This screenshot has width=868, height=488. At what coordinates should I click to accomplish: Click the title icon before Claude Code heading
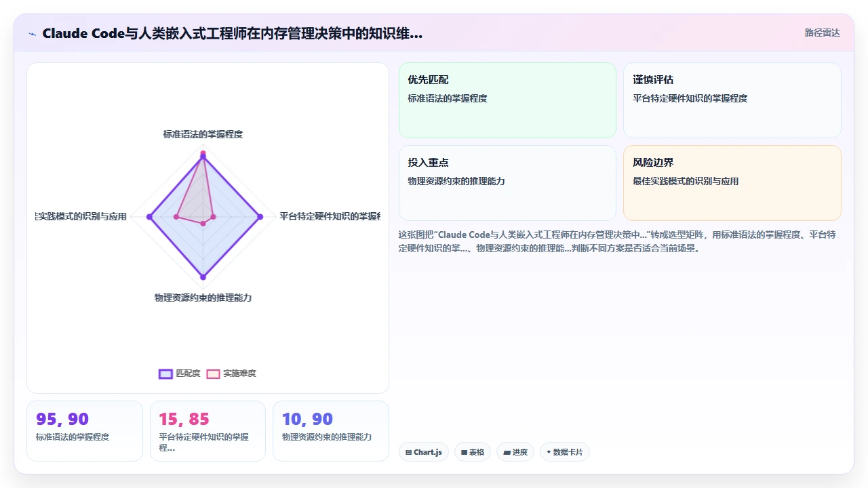coord(32,33)
